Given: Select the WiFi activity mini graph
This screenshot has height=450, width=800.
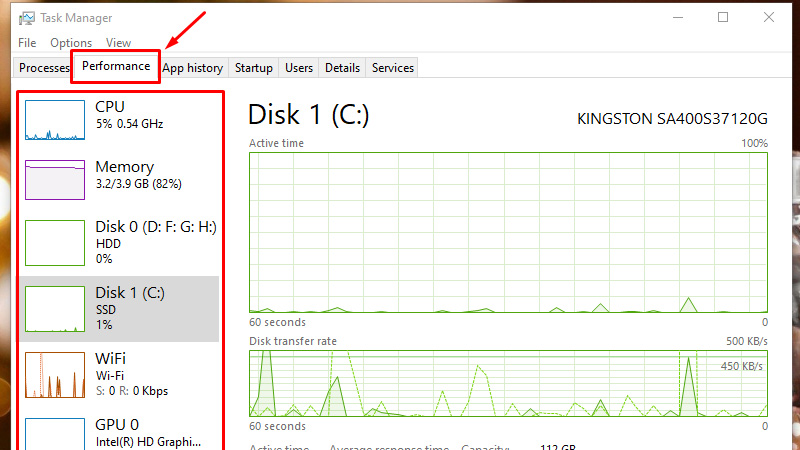Looking at the screenshot, I should pos(56,375).
